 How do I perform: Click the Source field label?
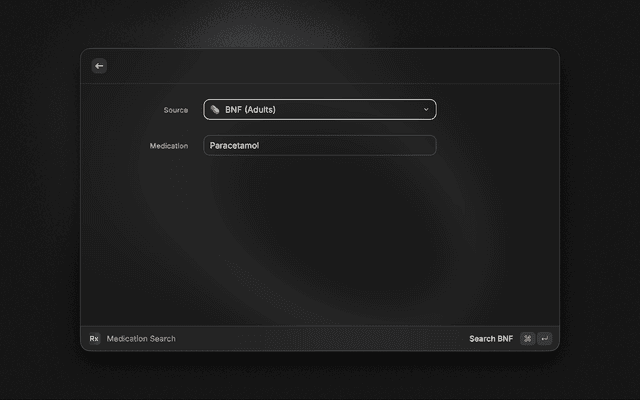175,110
